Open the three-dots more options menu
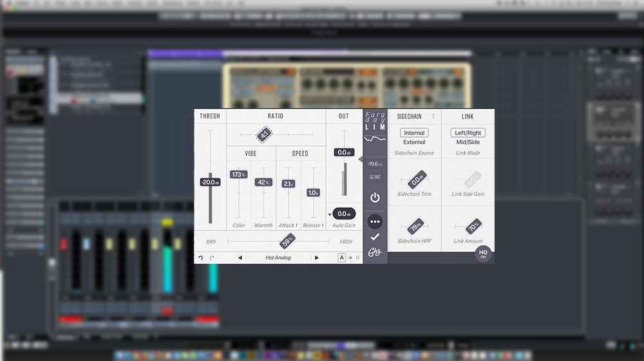 click(x=375, y=221)
